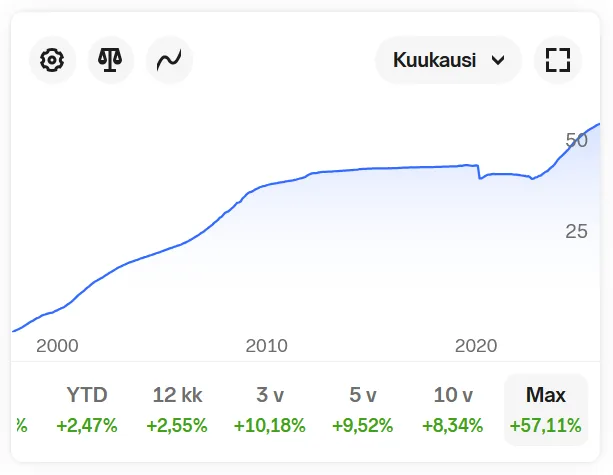
Task: Click the 2010 x-axis year label
Action: 266,346
